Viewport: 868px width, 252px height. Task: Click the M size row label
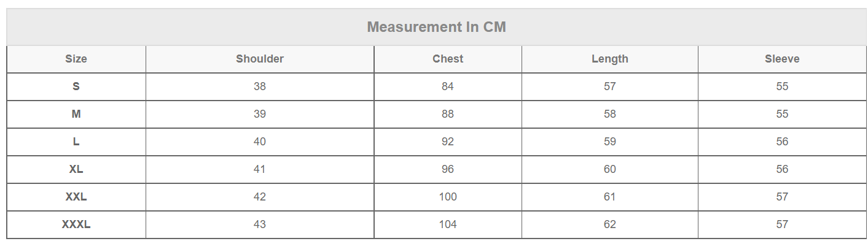point(76,114)
